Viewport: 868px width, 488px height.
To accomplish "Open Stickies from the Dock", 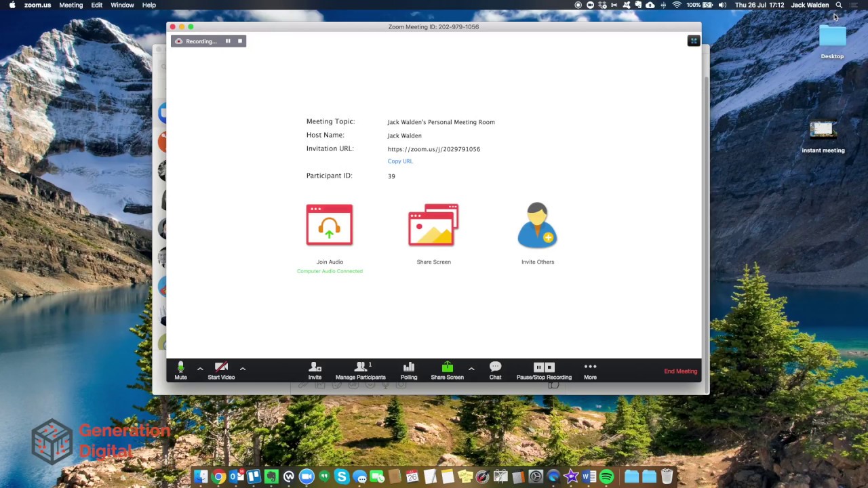I will [x=465, y=476].
